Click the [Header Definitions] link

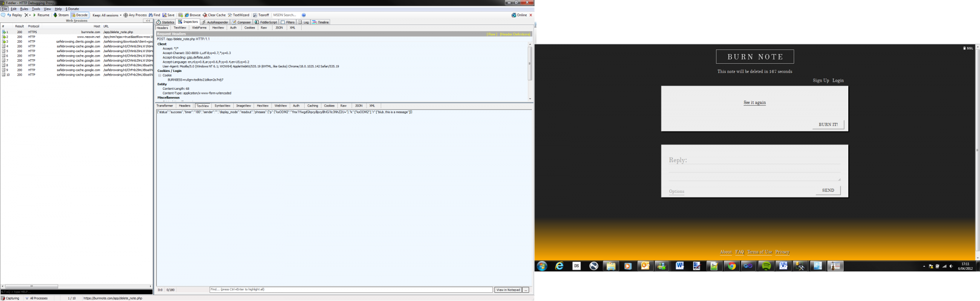pos(515,34)
